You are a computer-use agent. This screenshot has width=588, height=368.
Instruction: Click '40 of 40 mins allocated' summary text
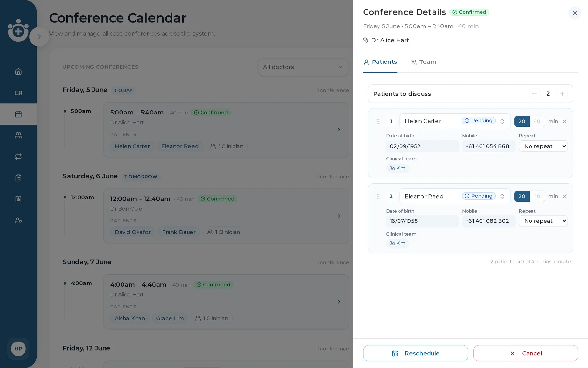pos(545,262)
